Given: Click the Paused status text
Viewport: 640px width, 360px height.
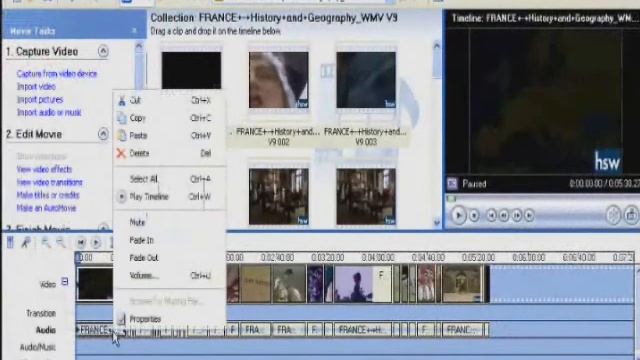Looking at the screenshot, I should coord(474,184).
